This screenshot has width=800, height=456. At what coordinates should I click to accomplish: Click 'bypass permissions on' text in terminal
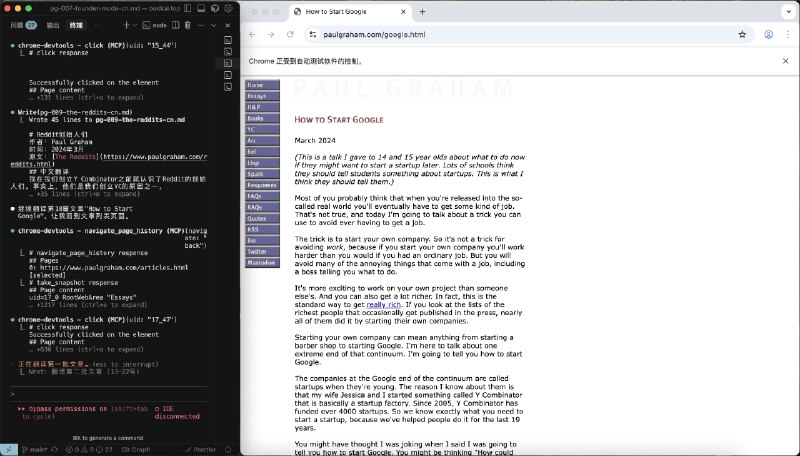click(x=68, y=409)
